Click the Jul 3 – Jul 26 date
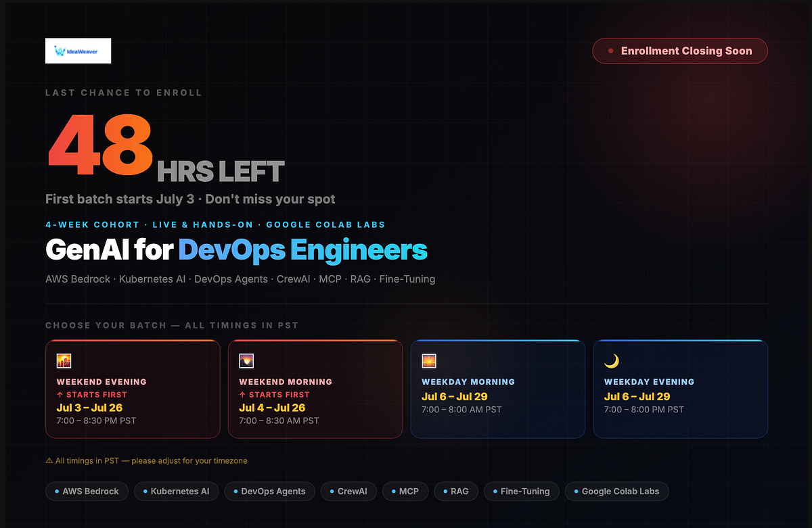The width and height of the screenshot is (812, 528). pos(89,408)
